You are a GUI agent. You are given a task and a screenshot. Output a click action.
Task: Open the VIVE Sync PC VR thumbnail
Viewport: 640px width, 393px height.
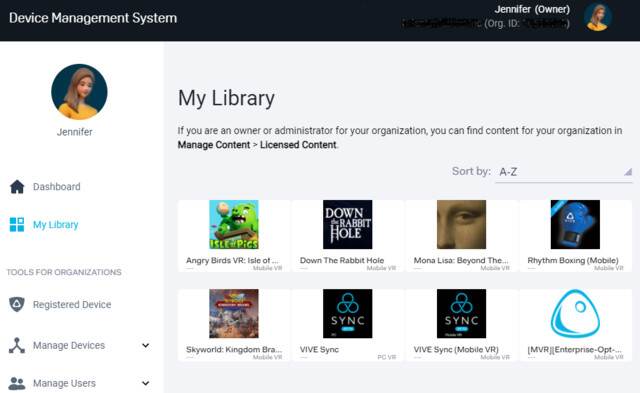347,313
